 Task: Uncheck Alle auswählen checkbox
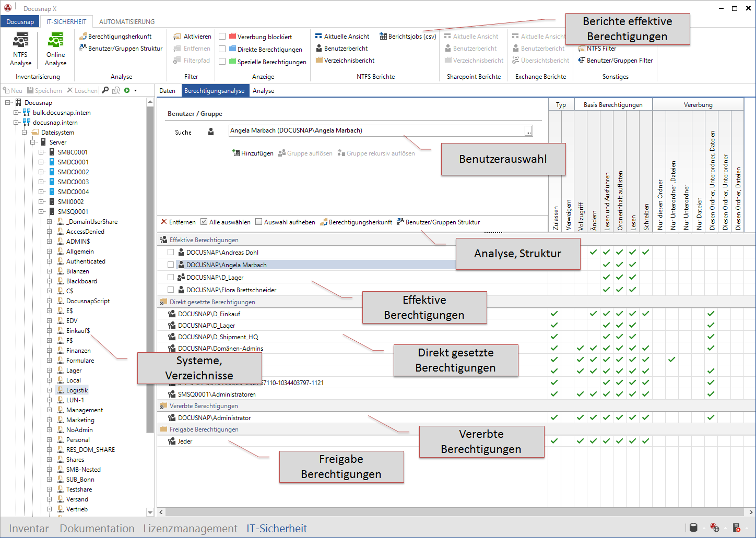click(204, 222)
